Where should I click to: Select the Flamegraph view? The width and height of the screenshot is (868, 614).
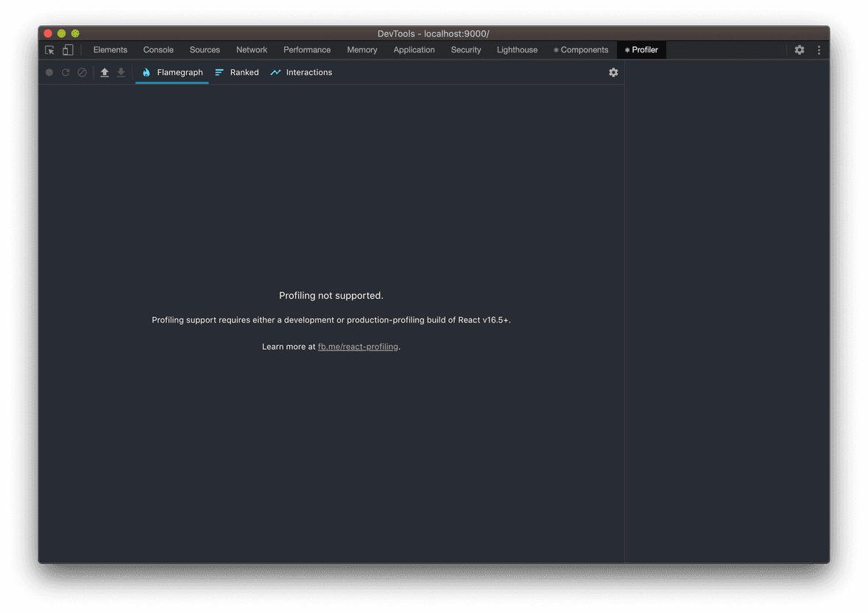[x=172, y=72]
